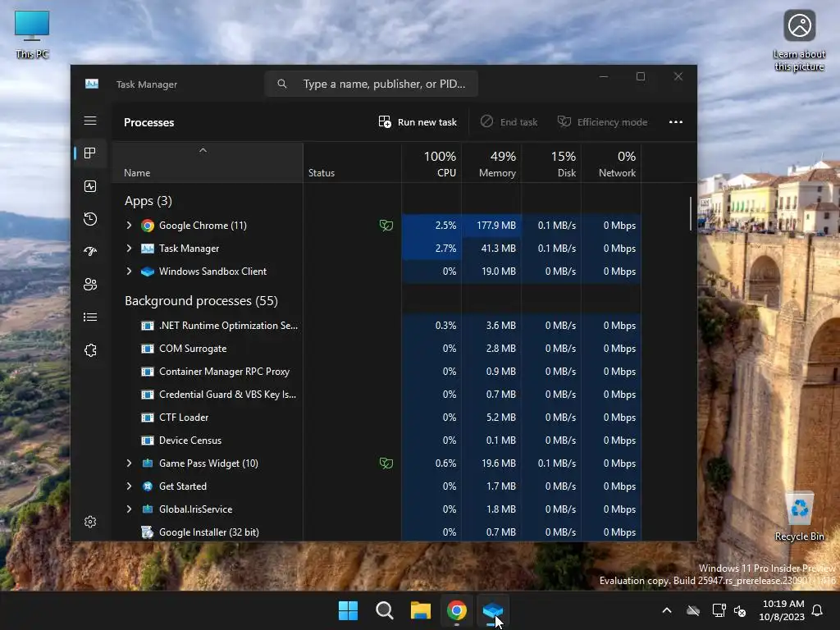Click the process search input field
The image size is (840, 630).
pos(371,84)
